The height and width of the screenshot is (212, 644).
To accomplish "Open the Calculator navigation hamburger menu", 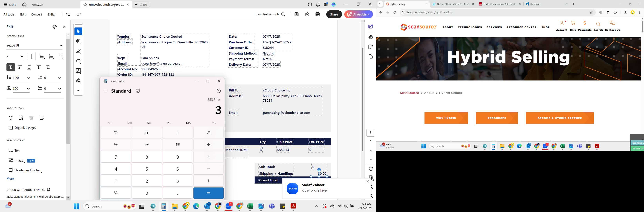I will tap(105, 91).
